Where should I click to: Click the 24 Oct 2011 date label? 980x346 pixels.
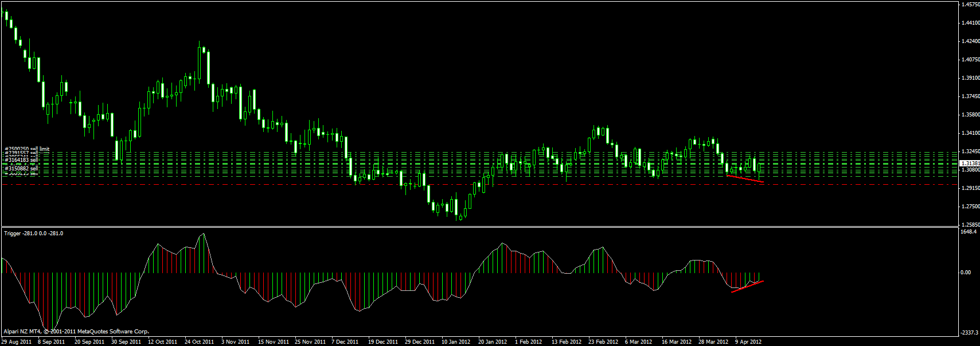(199, 342)
